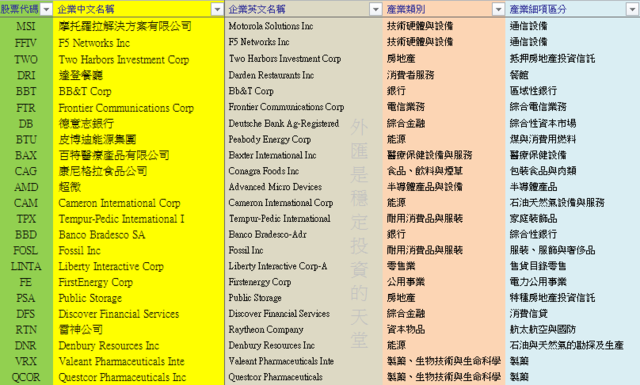Click the yellow F5 Networks Inc cell
The height and width of the screenshot is (385, 640).
click(139, 43)
